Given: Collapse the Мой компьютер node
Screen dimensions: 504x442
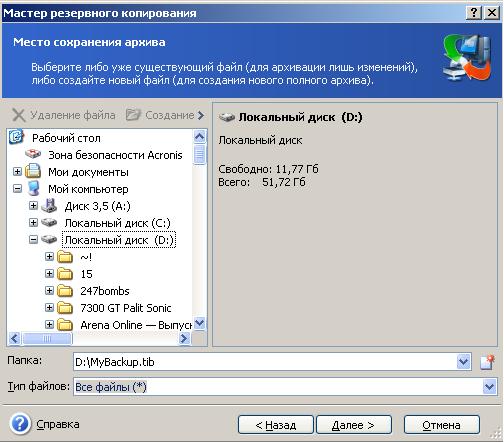Looking at the screenshot, I should [17, 189].
